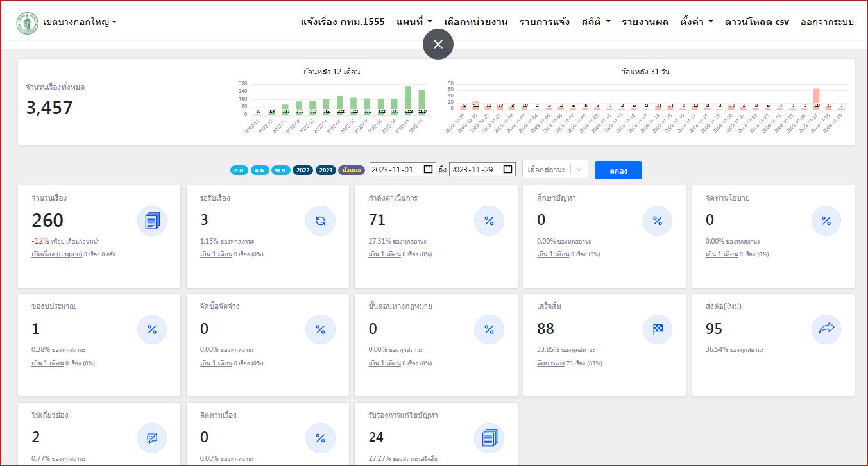Expand the แผนที่ menu
868x466 pixels.
414,22
